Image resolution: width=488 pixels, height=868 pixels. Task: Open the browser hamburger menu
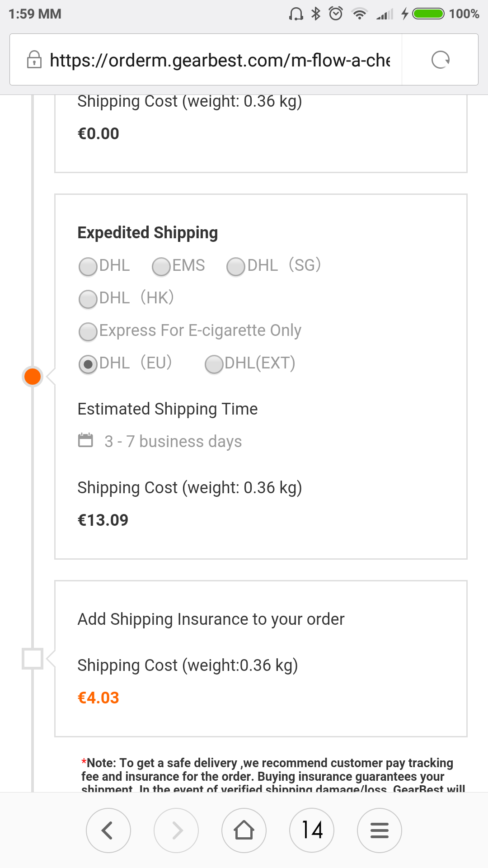(x=380, y=830)
